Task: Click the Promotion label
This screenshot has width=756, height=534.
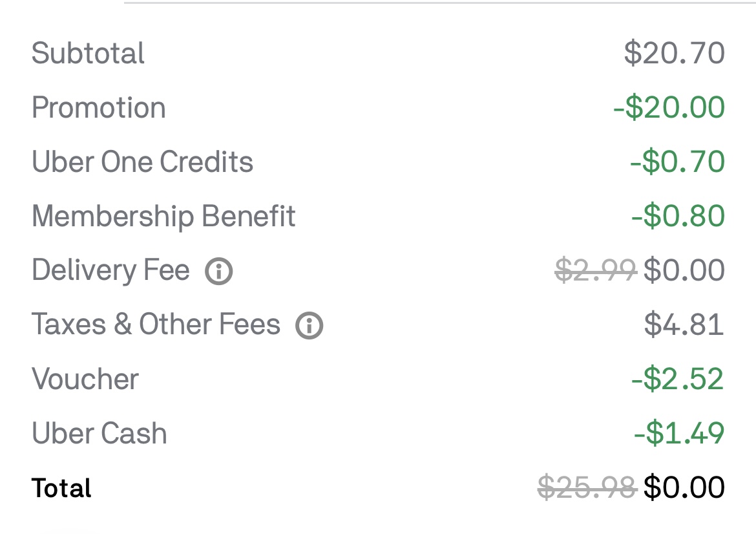Action: tap(99, 107)
